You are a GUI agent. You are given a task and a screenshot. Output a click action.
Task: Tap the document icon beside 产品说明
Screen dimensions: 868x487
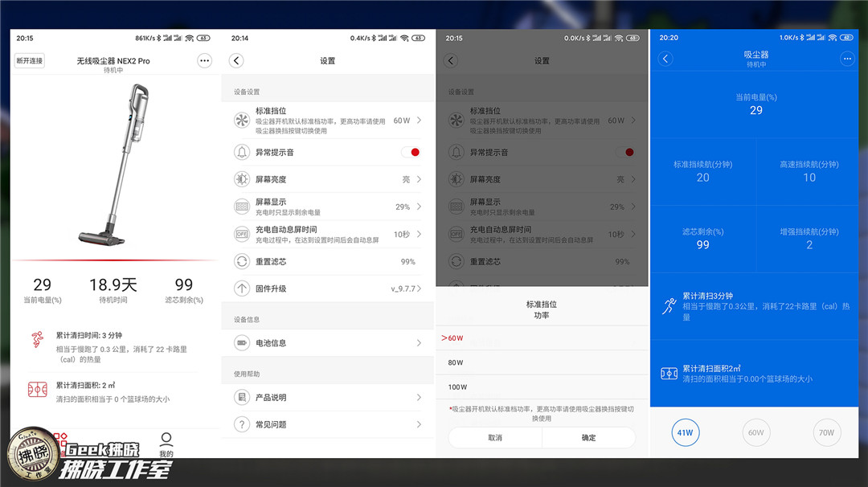(242, 397)
